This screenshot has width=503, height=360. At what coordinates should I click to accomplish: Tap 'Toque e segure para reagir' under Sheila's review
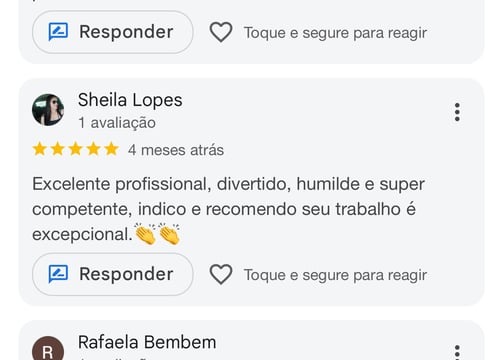point(335,275)
